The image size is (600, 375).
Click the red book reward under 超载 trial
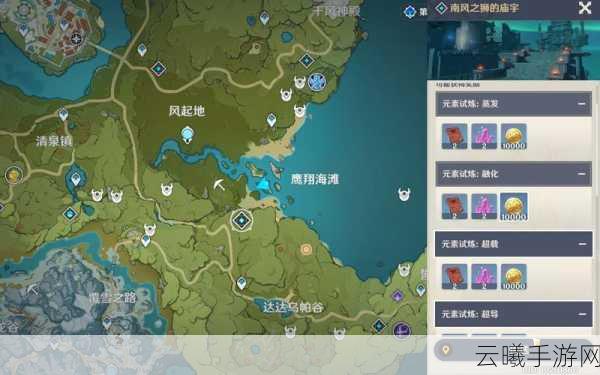point(454,276)
